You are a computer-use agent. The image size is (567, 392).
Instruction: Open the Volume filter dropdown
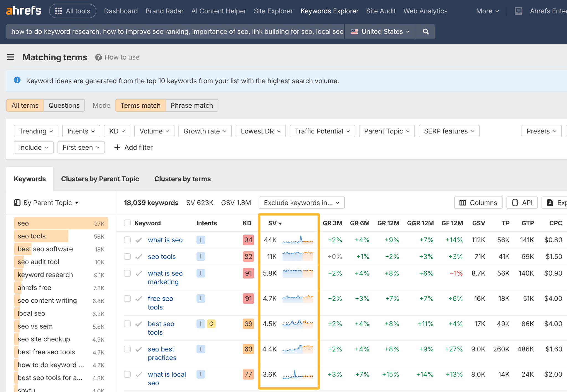(154, 131)
